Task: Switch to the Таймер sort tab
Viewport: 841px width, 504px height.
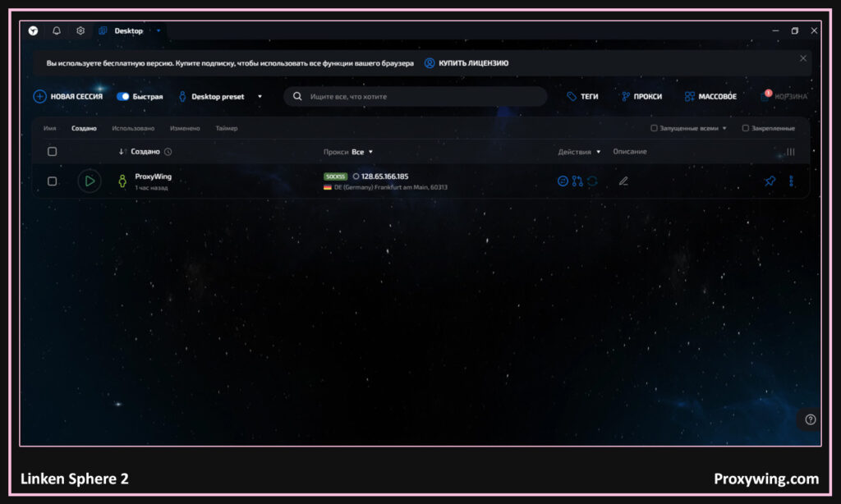Action: pyautogui.click(x=227, y=128)
